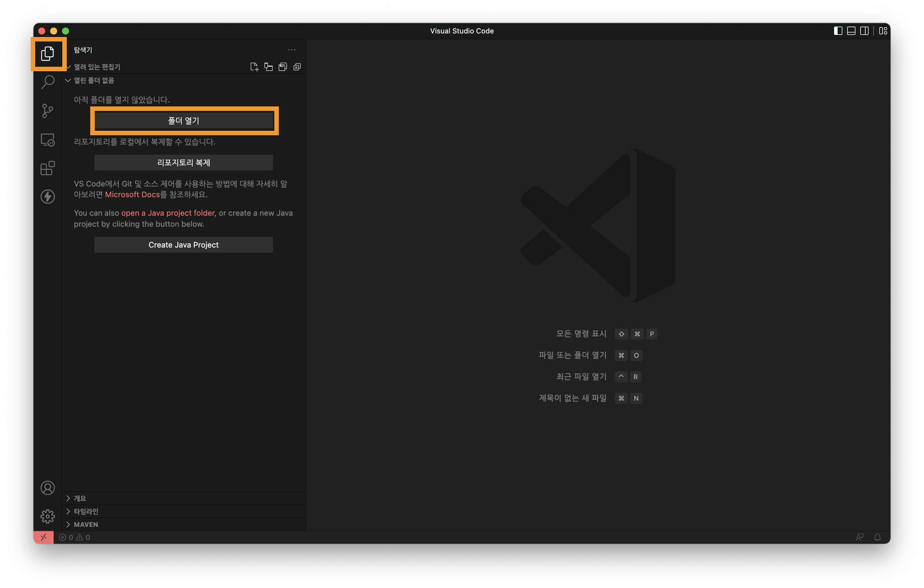Open the Extensions view

point(47,168)
